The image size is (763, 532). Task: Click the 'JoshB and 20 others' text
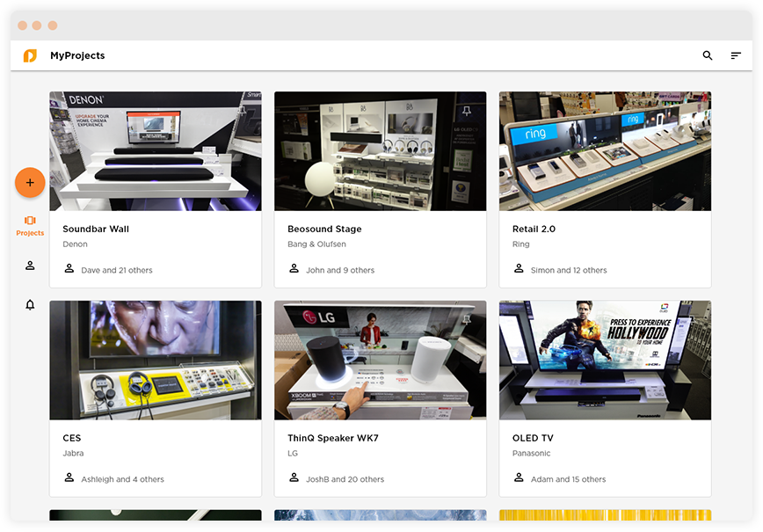[x=345, y=479]
